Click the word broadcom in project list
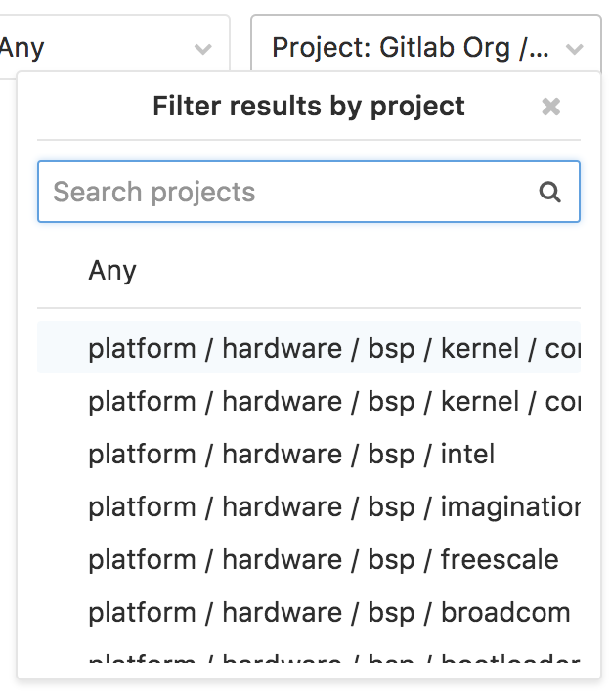 point(505,611)
